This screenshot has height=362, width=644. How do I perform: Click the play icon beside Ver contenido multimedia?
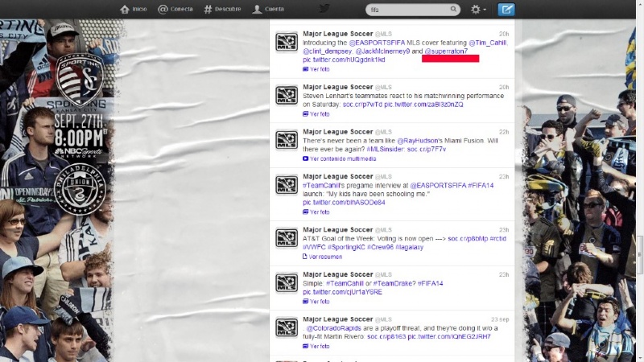click(x=306, y=158)
